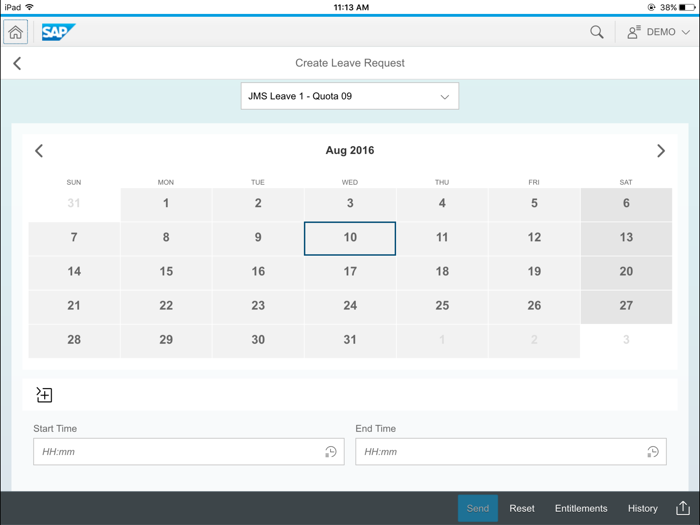The width and height of the screenshot is (700, 525).
Task: Tap the 11:13 AM clock
Action: 351,7
